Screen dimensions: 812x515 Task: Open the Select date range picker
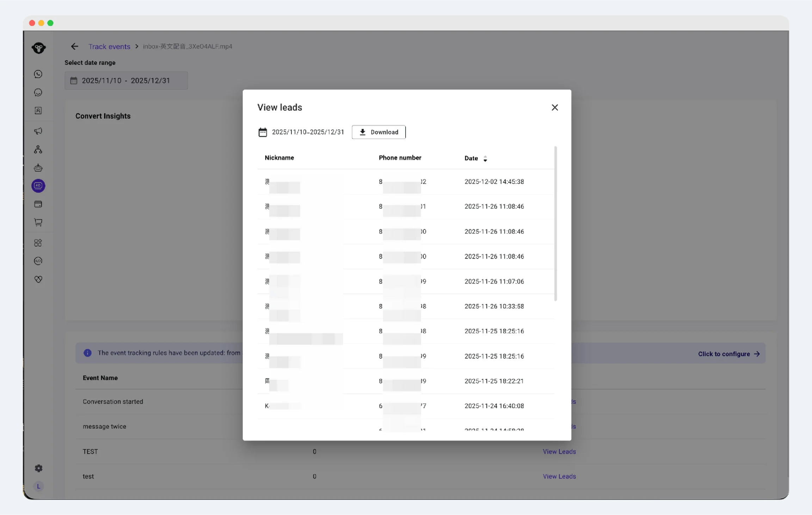click(126, 81)
